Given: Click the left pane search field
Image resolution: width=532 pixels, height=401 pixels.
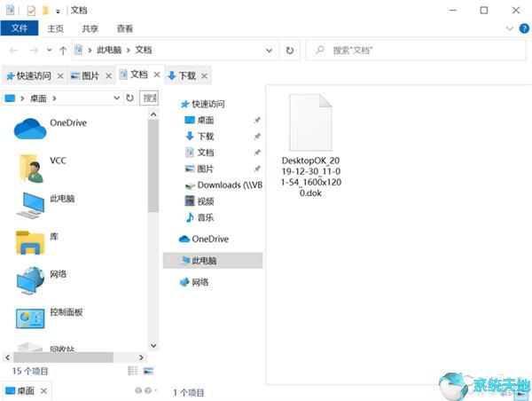Looking at the screenshot, I should tap(149, 98).
